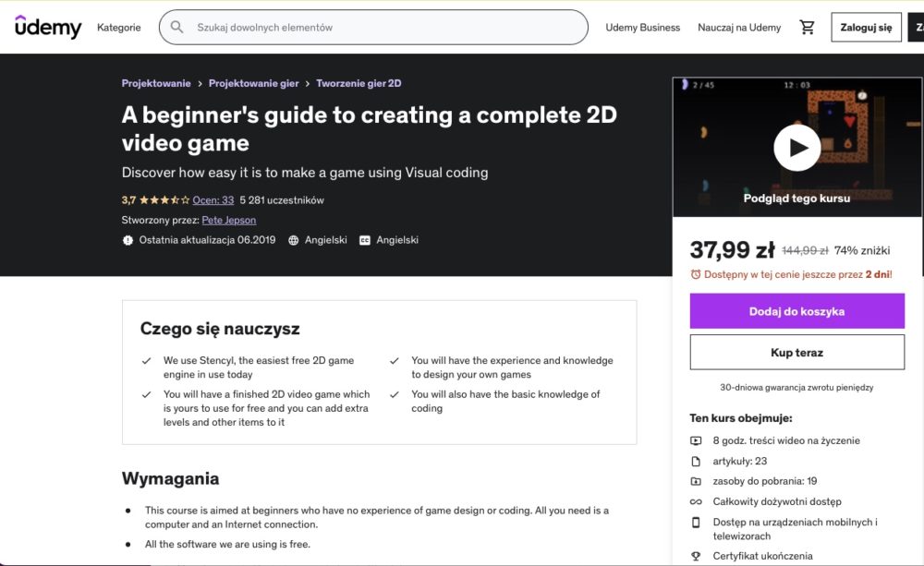Click the '5 281 uczestników' text
The height and width of the screenshot is (566, 924).
282,200
